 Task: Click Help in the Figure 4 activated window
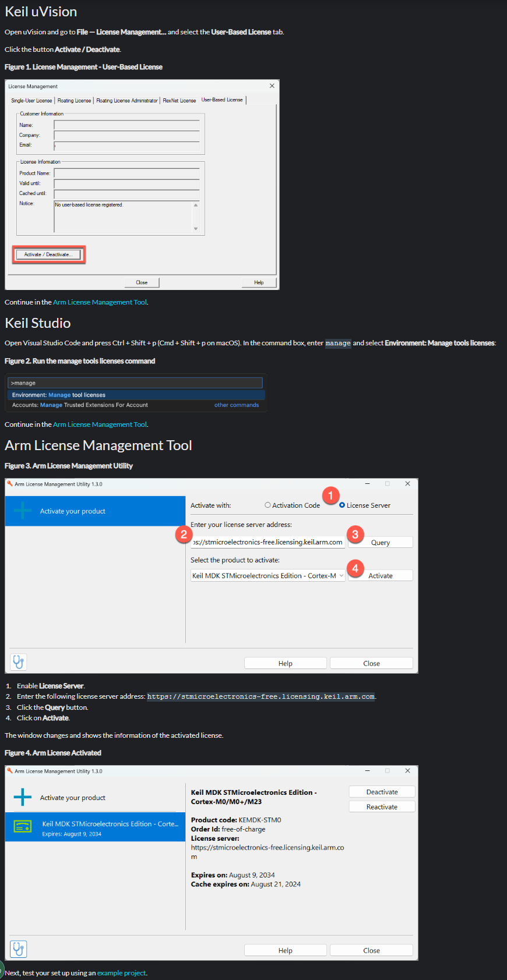[286, 950]
